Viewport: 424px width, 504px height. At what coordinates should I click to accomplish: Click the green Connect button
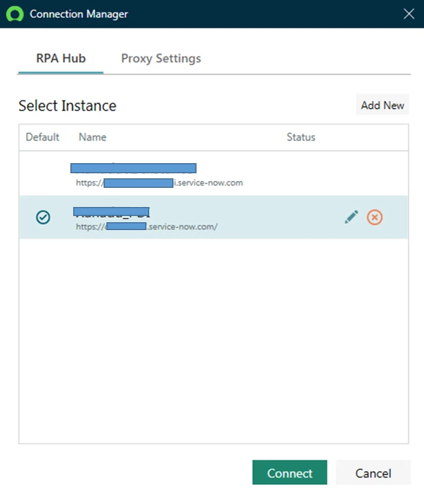pyautogui.click(x=289, y=473)
